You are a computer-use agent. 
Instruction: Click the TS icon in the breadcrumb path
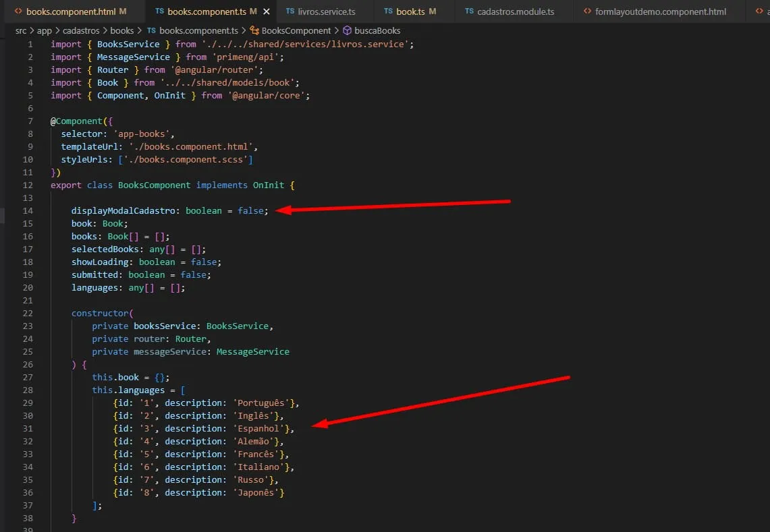click(151, 30)
